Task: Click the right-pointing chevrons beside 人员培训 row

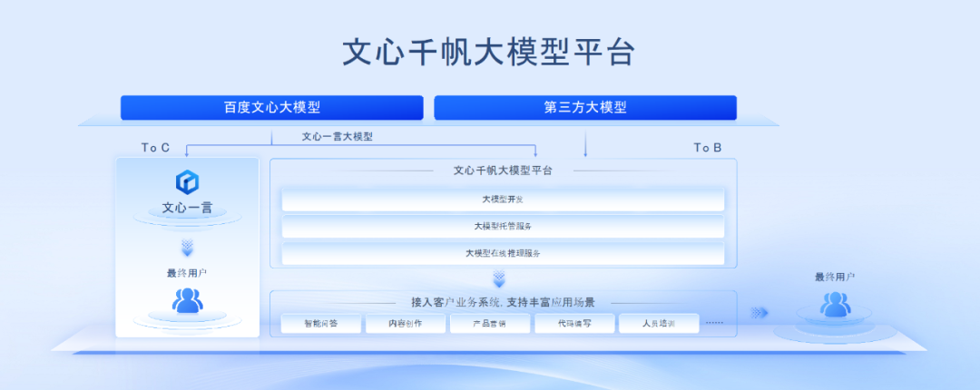Action: [759, 313]
